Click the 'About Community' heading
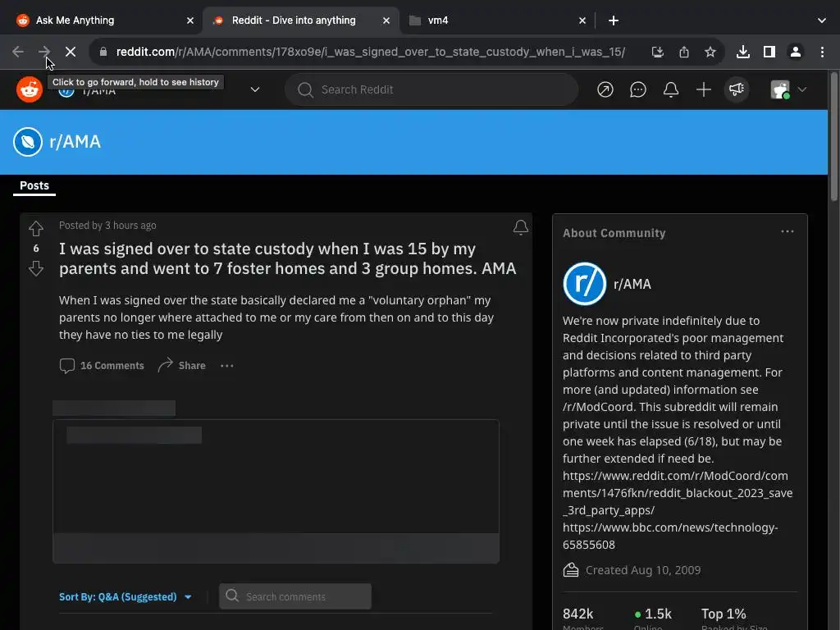 pos(614,233)
